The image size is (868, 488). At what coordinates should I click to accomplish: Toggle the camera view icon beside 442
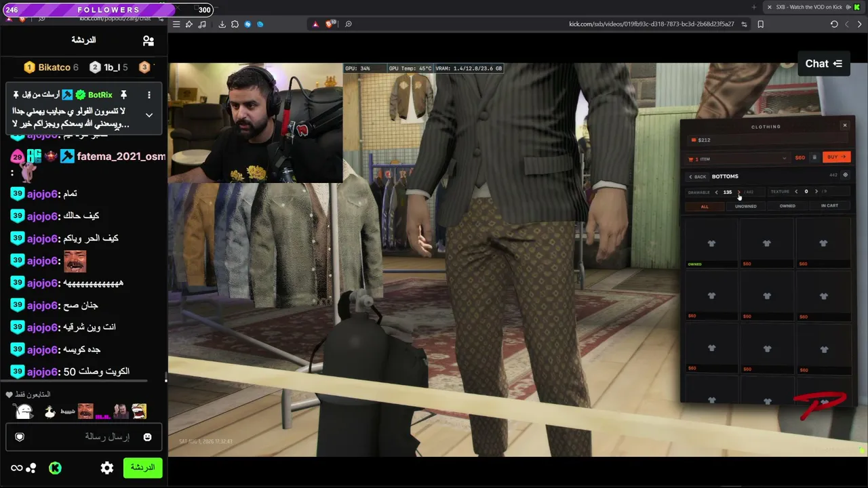click(x=845, y=175)
